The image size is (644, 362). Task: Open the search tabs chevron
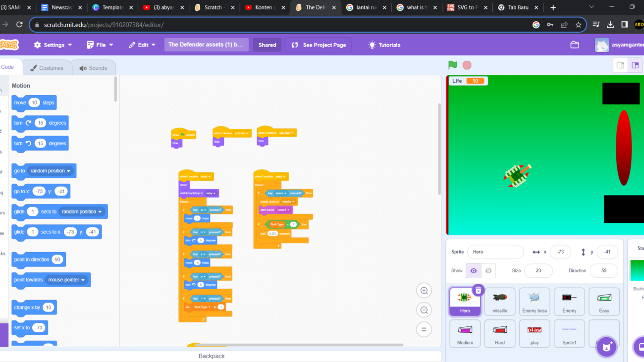[591, 7]
